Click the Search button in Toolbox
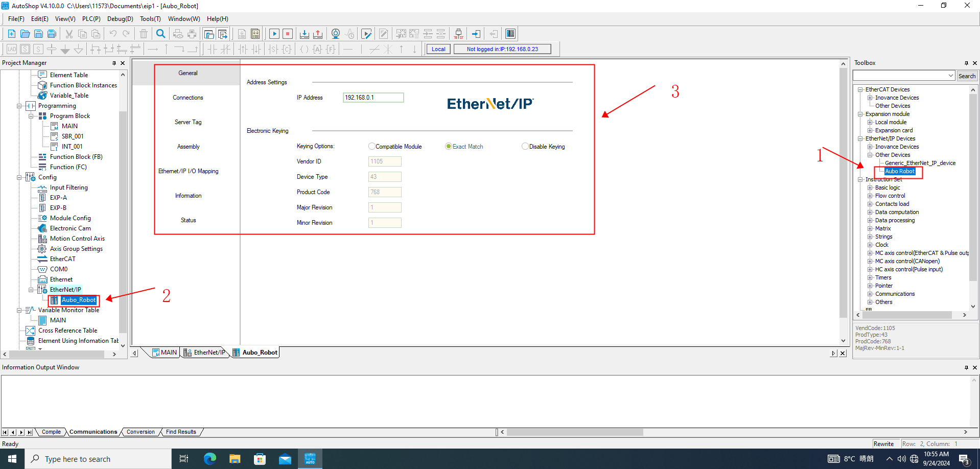 967,76
